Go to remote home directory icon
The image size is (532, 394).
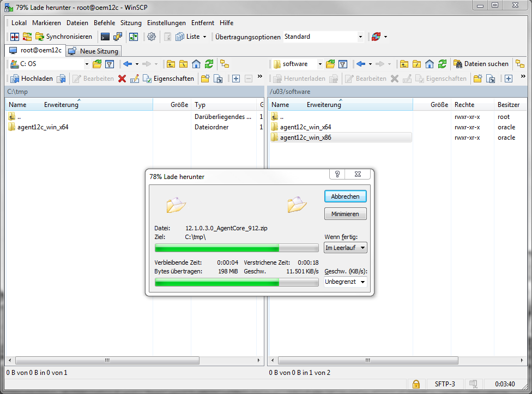(x=429, y=64)
